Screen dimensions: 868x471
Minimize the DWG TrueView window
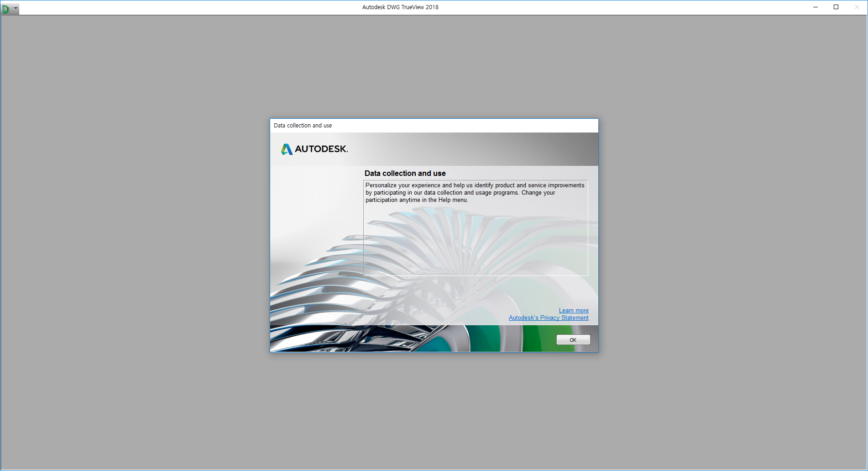815,7
